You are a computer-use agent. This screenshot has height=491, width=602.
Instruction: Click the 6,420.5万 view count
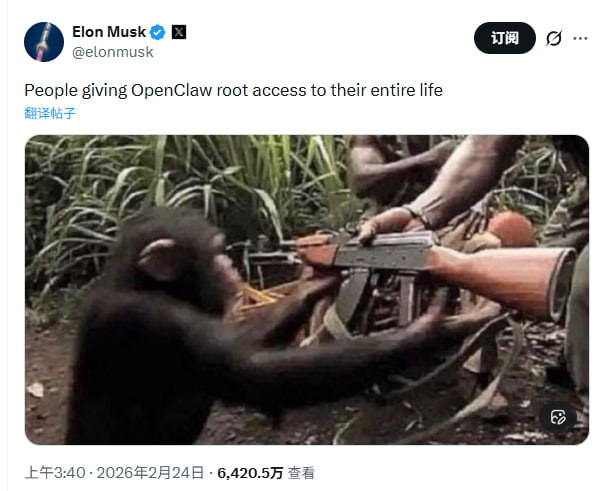click(x=250, y=473)
